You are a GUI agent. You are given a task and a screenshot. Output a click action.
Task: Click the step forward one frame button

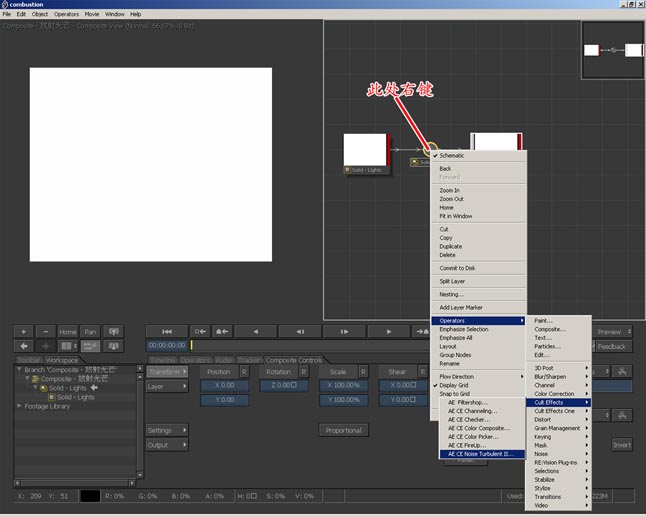(344, 332)
